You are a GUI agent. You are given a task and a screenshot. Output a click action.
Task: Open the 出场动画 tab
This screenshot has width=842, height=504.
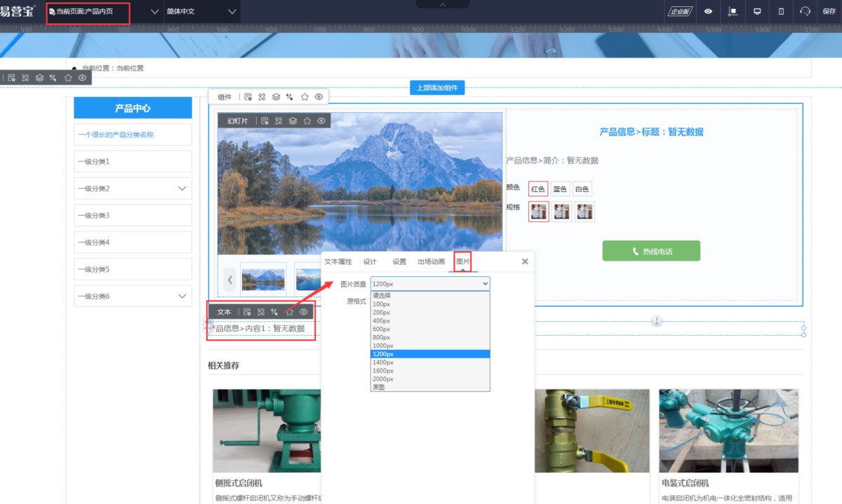point(431,261)
